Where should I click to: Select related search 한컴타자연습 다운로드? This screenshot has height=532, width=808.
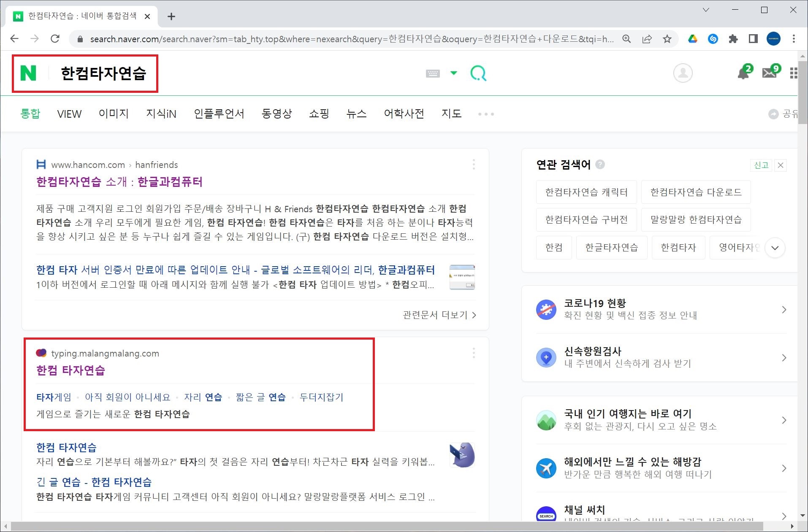[x=696, y=192]
